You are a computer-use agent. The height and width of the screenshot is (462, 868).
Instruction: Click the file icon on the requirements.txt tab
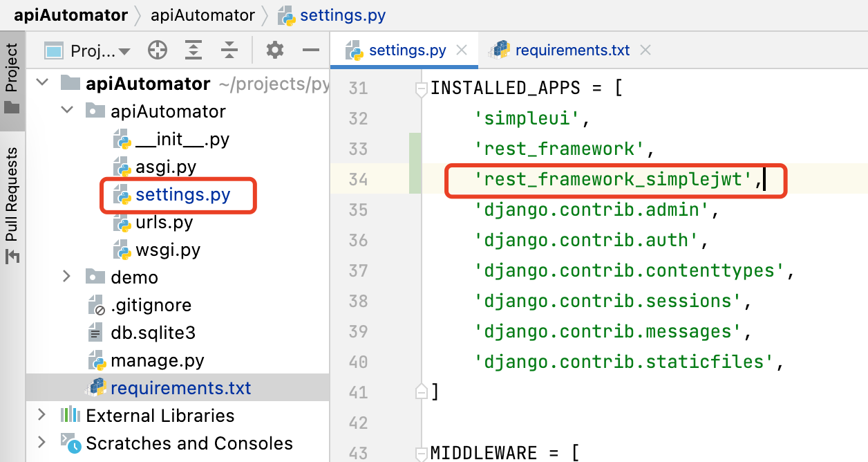pyautogui.click(x=500, y=50)
